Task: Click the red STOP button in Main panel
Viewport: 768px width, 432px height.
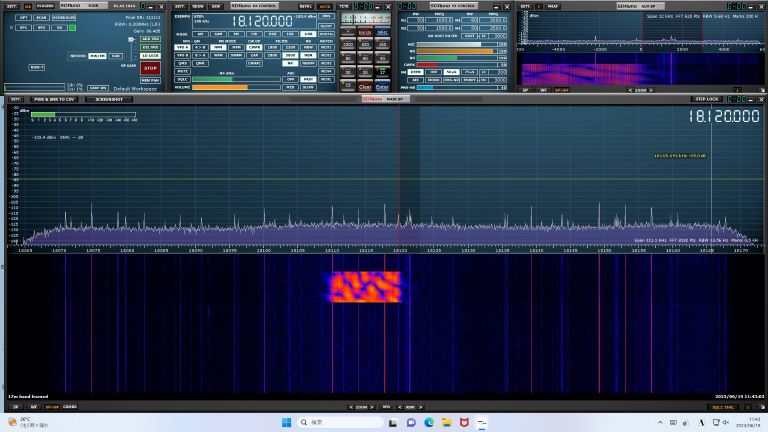Action: point(150,68)
